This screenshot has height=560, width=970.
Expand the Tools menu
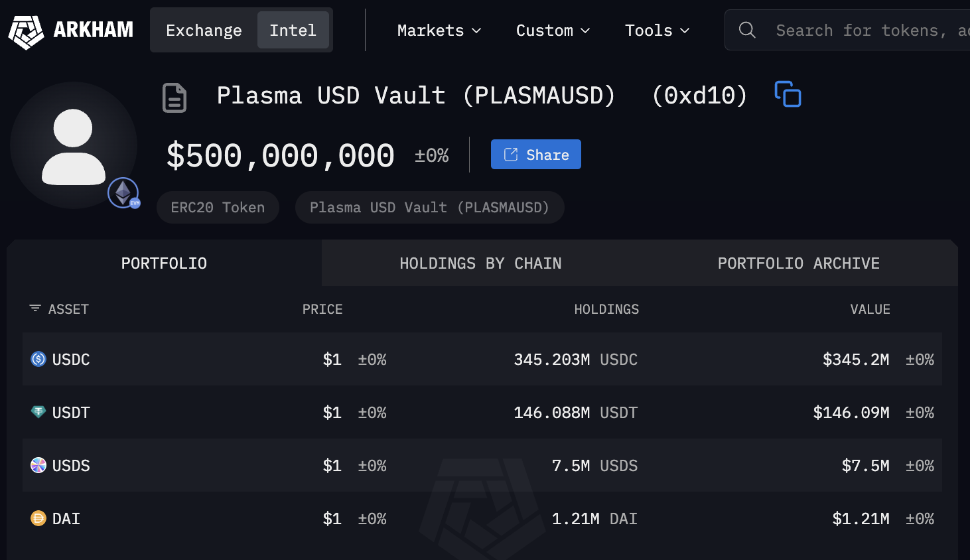pyautogui.click(x=656, y=30)
